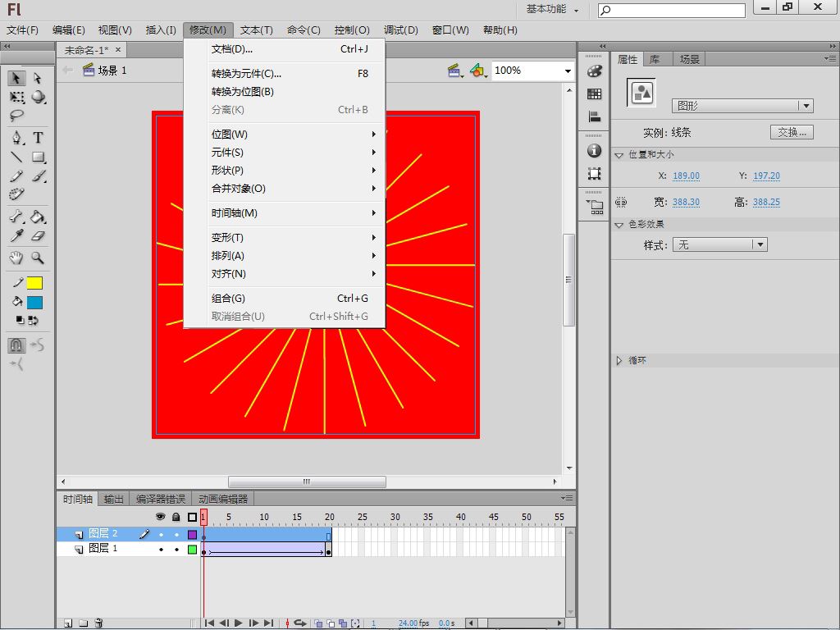840x630 pixels.
Task: Open the blue fill color swatch
Action: click(34, 303)
